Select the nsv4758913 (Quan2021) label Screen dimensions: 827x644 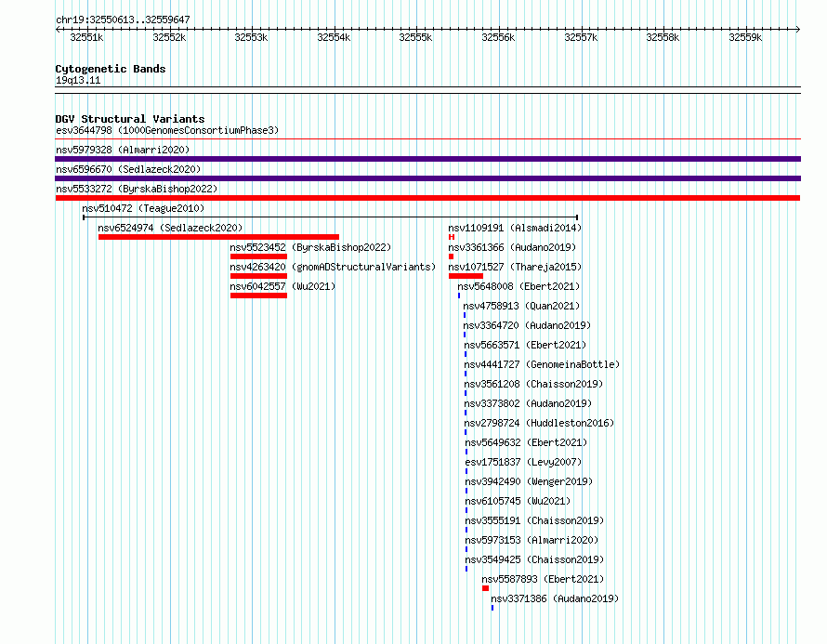521,306
